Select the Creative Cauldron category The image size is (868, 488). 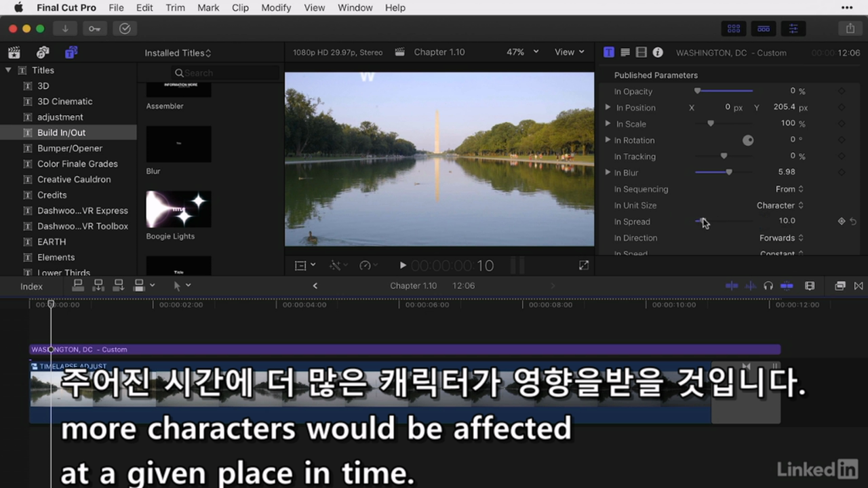point(74,180)
